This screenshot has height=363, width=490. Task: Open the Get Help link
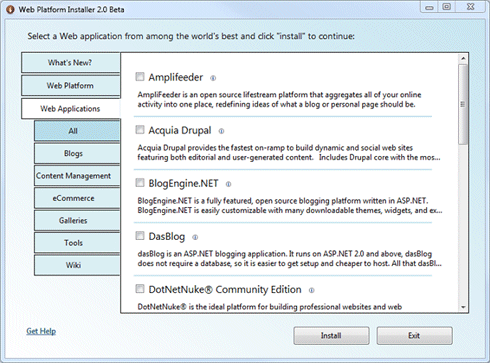click(41, 331)
